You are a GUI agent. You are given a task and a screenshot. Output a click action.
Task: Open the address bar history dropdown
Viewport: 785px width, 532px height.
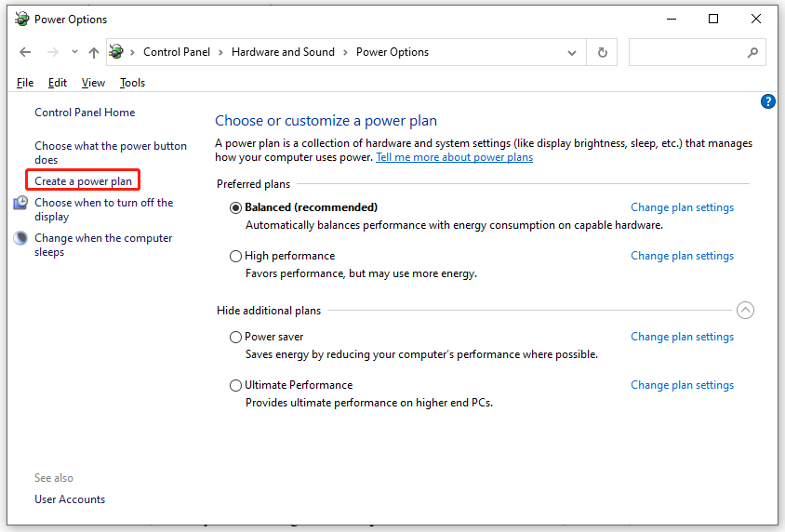(x=572, y=53)
